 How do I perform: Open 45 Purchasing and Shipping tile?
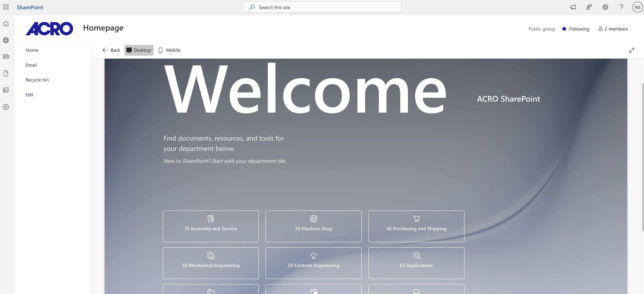point(416,226)
